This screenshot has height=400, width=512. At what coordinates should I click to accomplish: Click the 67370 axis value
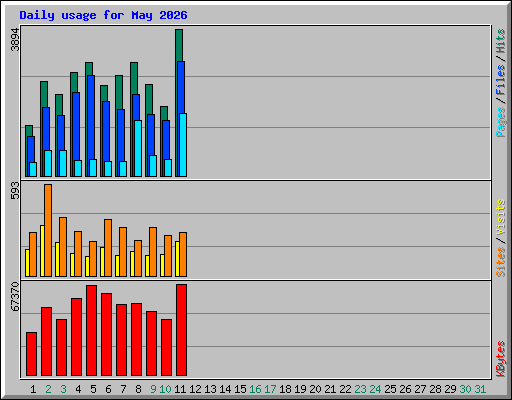15,297
